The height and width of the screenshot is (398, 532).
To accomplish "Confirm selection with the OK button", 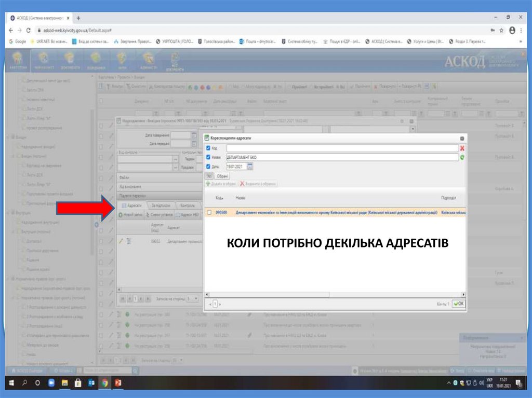I will point(459,304).
